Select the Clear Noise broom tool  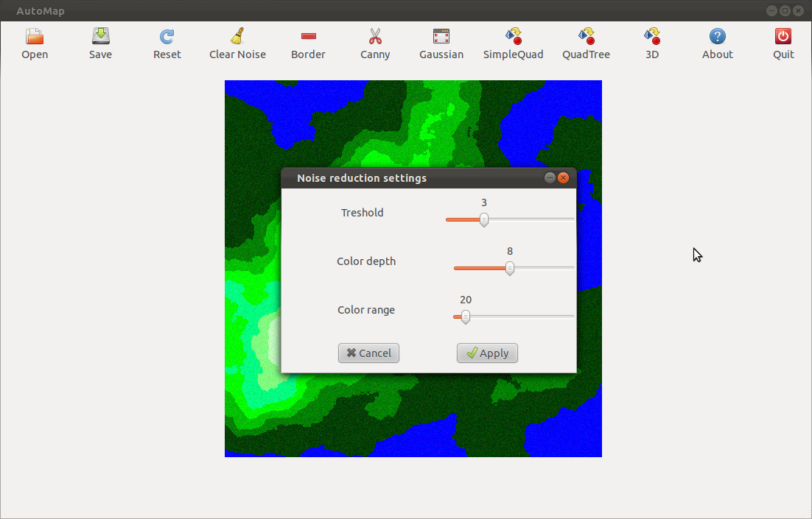[x=237, y=37]
